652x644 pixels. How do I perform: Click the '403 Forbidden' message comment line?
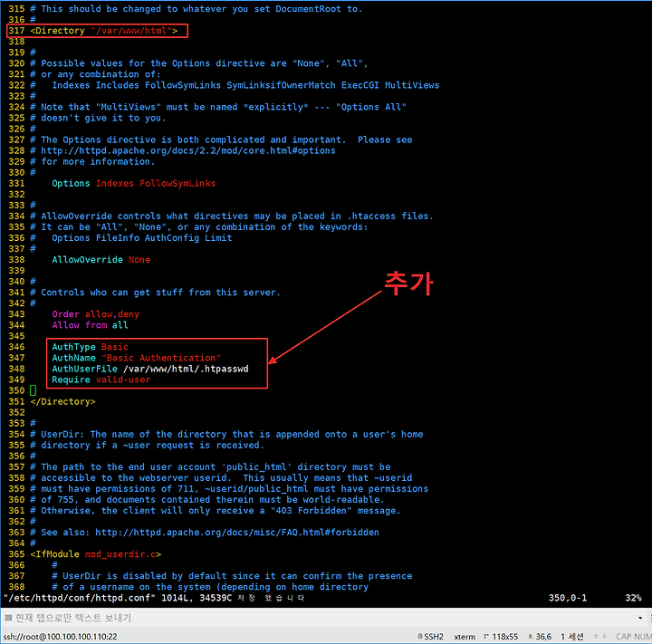click(216, 511)
